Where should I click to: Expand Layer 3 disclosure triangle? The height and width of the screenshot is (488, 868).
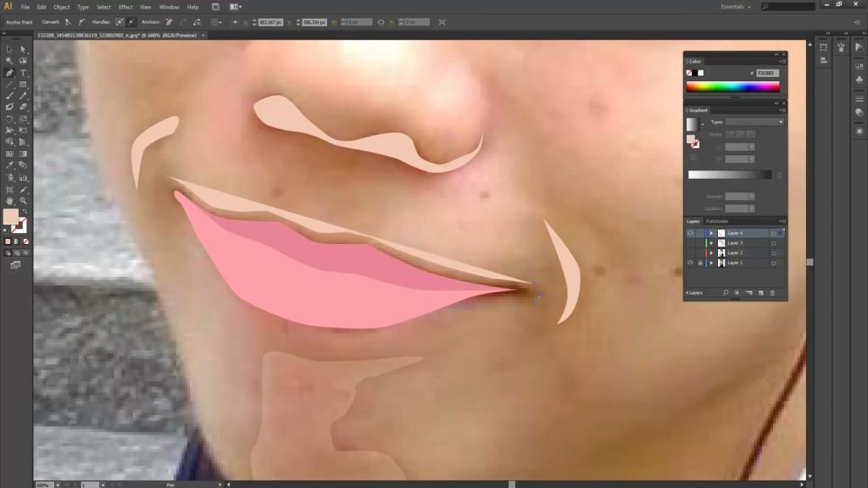(711, 243)
